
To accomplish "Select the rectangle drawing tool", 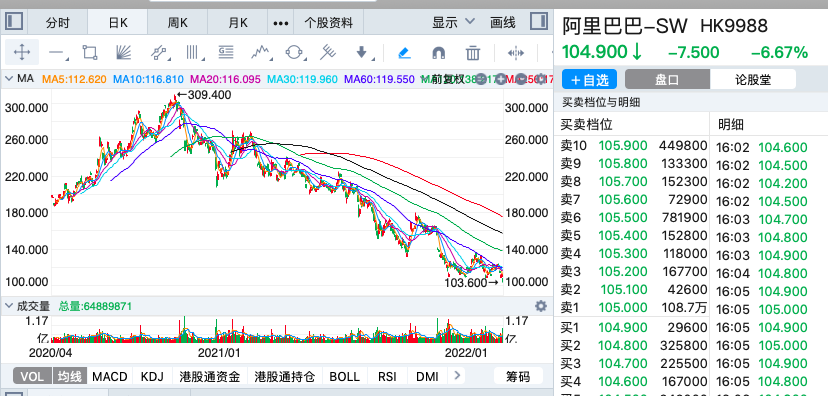I will (90, 52).
